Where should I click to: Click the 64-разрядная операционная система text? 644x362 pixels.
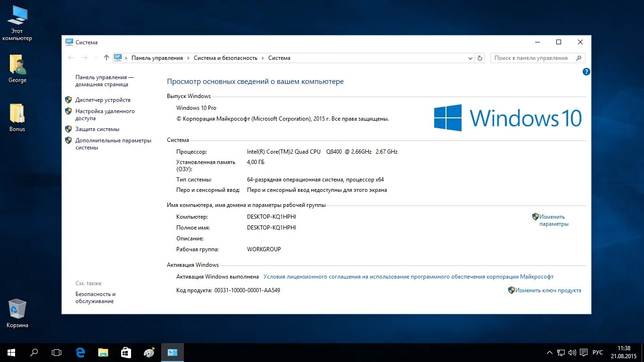pyautogui.click(x=315, y=180)
